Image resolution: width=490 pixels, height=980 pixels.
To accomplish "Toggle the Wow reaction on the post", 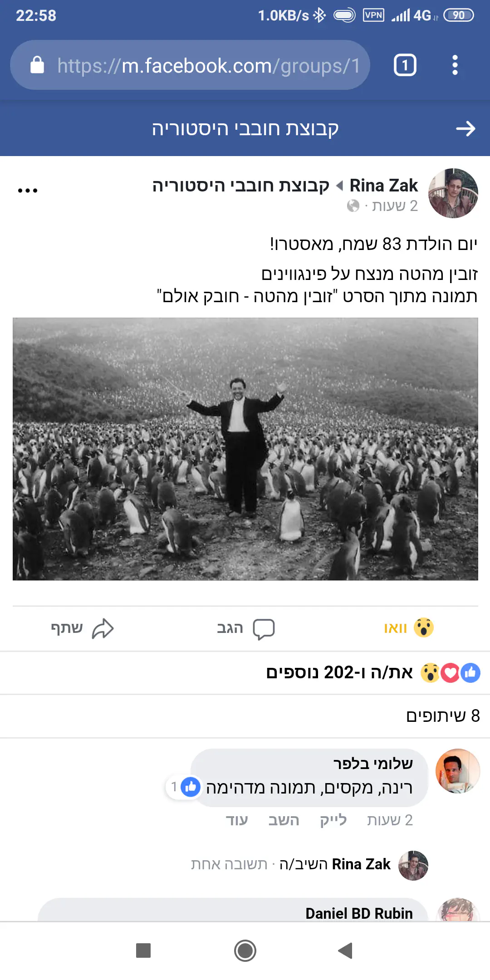I will (409, 628).
